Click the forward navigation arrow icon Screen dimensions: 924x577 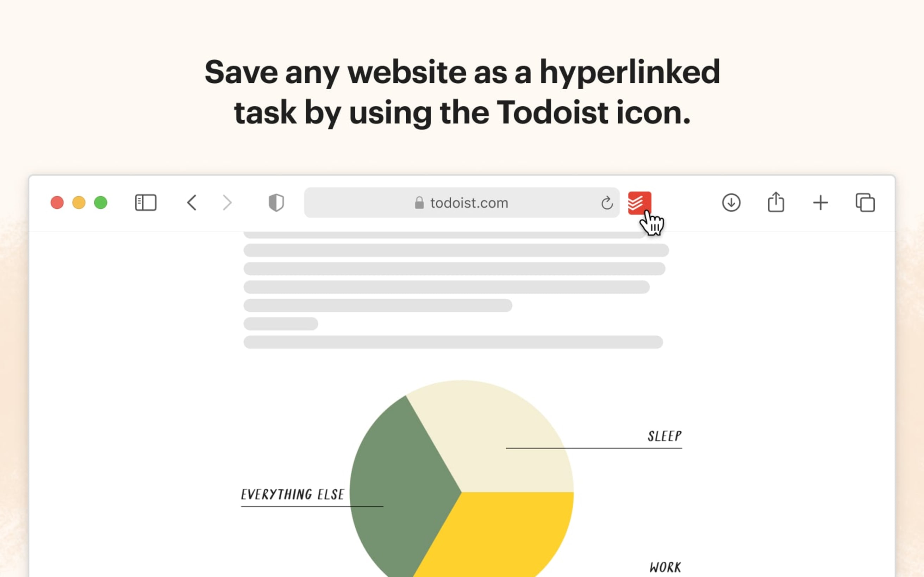tap(225, 203)
